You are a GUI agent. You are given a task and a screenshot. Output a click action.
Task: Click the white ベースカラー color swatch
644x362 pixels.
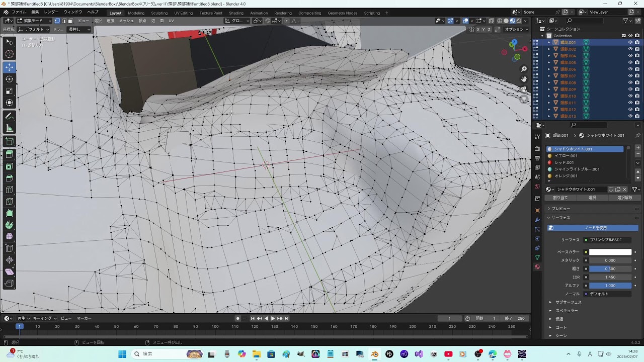610,252
